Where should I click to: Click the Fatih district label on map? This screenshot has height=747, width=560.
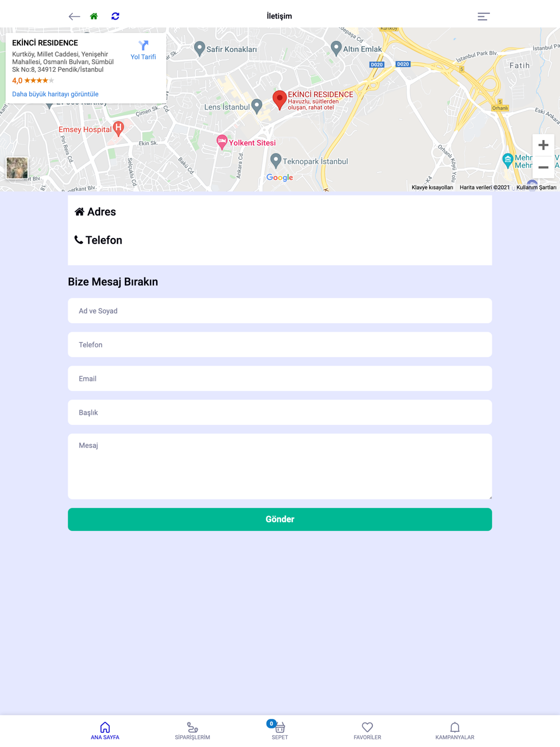520,66
